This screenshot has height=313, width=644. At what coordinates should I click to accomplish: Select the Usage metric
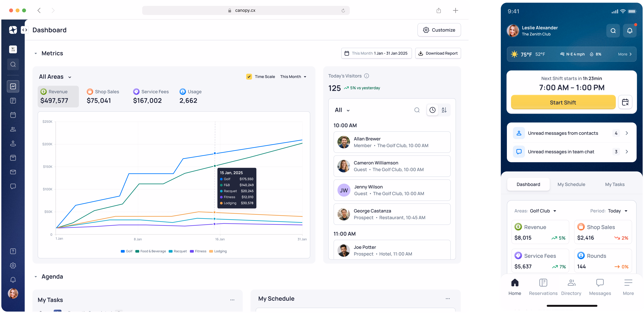pyautogui.click(x=190, y=96)
